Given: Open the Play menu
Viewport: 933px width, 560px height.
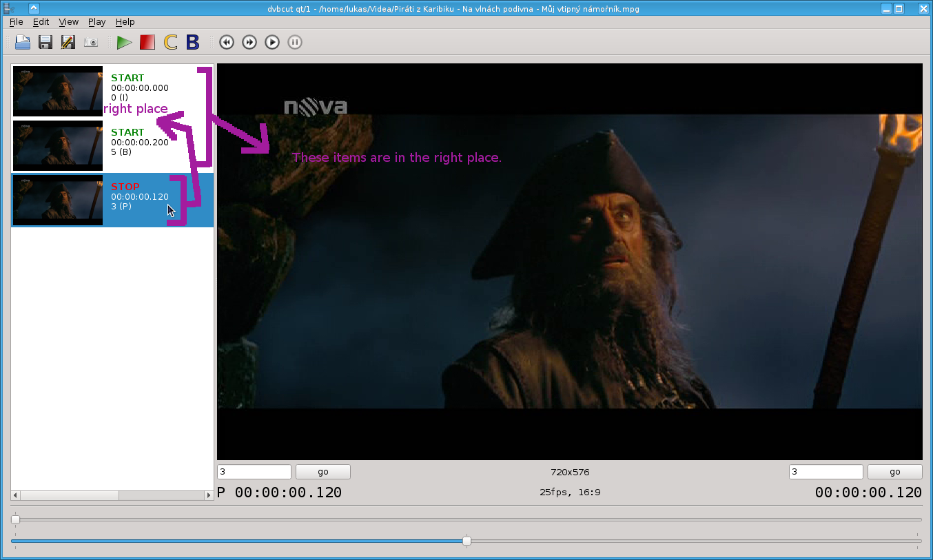Looking at the screenshot, I should pos(96,22).
